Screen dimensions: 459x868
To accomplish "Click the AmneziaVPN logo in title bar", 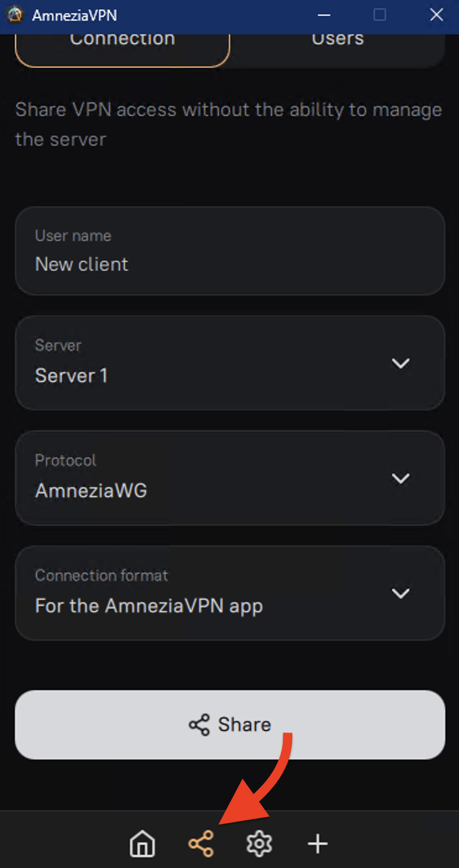I will tap(14, 15).
